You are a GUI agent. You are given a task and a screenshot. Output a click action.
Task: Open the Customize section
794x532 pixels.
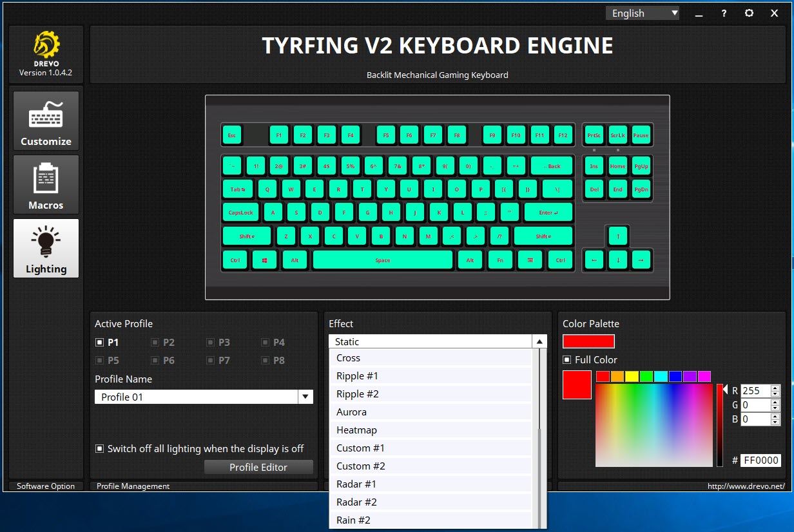(x=46, y=120)
